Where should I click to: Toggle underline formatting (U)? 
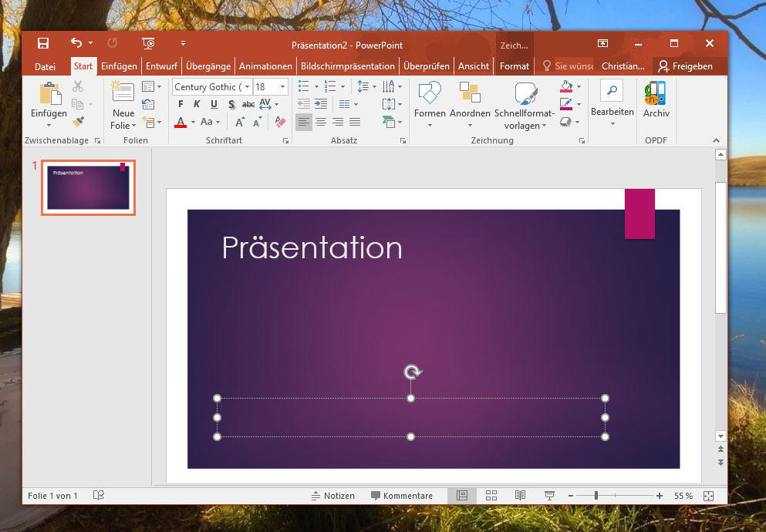[x=214, y=104]
